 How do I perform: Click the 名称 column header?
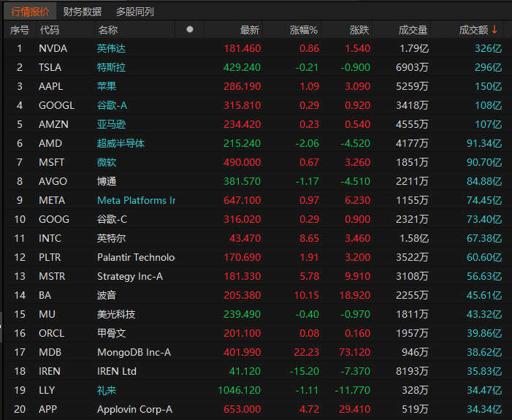[108, 30]
